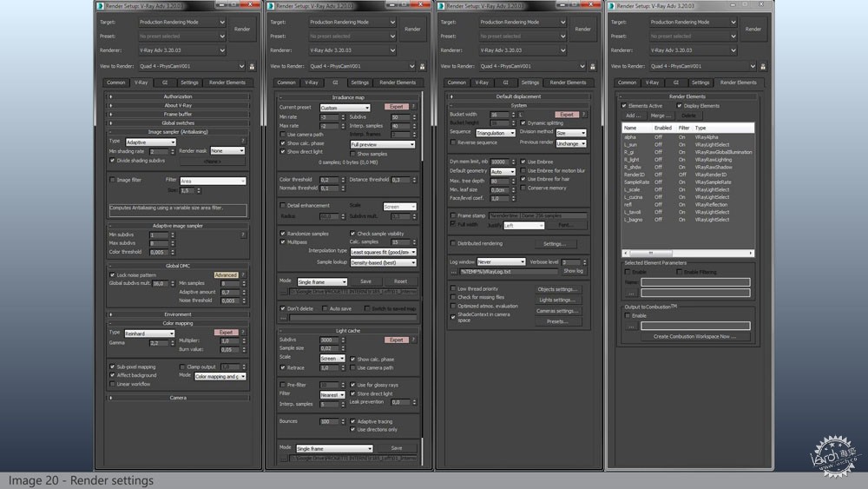Viewport: 868px width, 489px height.
Task: Open Log window dropdown showing Never
Action: (x=501, y=261)
